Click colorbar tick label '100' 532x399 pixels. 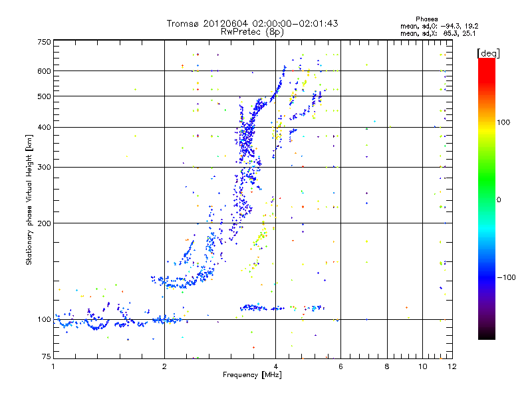pyautogui.click(x=503, y=122)
